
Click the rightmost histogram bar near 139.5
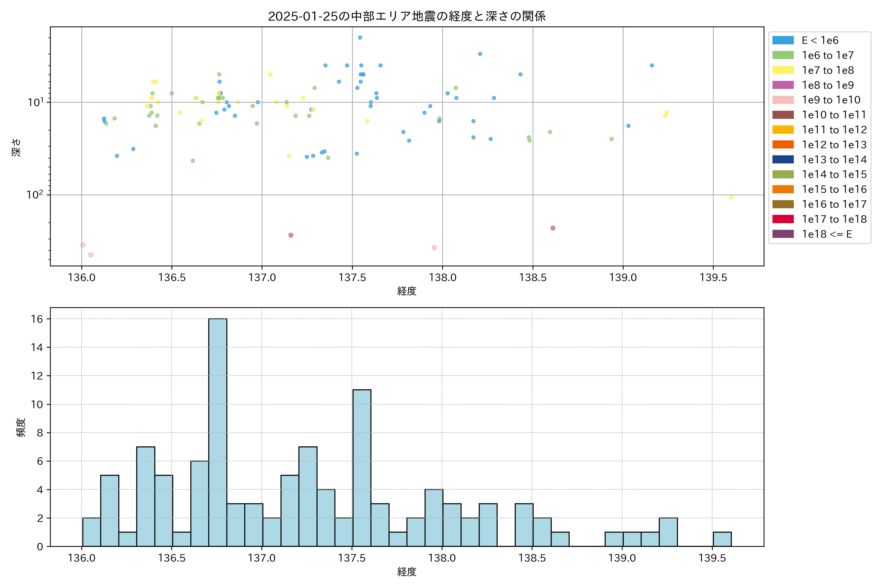coord(722,539)
